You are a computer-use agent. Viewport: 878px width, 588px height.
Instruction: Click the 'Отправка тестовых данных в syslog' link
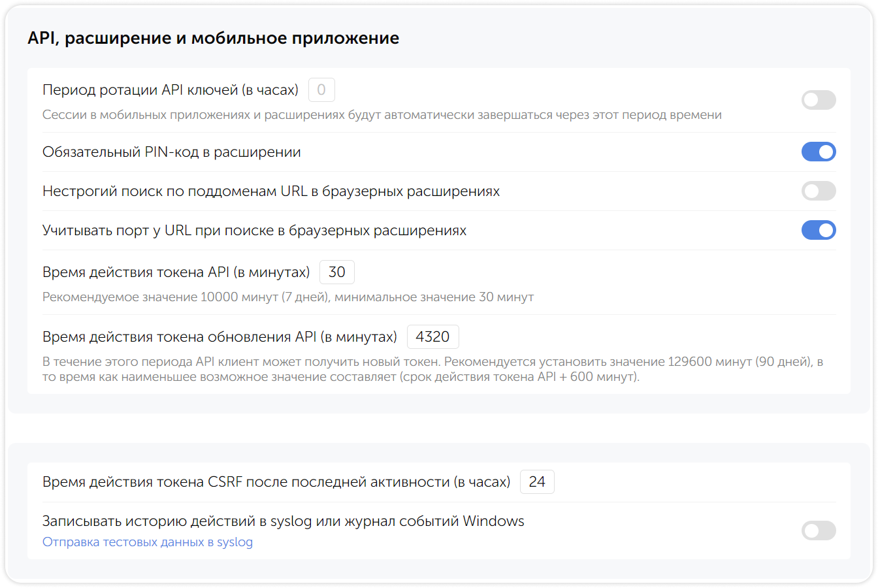click(147, 542)
